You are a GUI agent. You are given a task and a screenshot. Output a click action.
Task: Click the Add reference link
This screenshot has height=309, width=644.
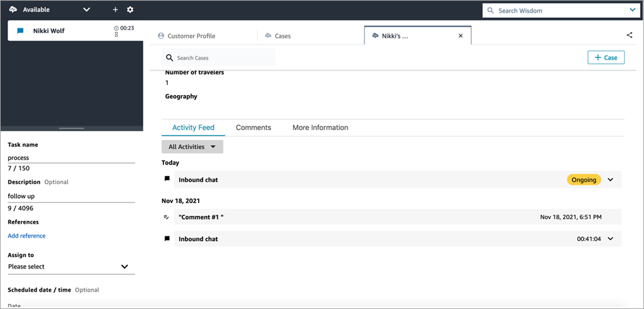pyautogui.click(x=26, y=236)
